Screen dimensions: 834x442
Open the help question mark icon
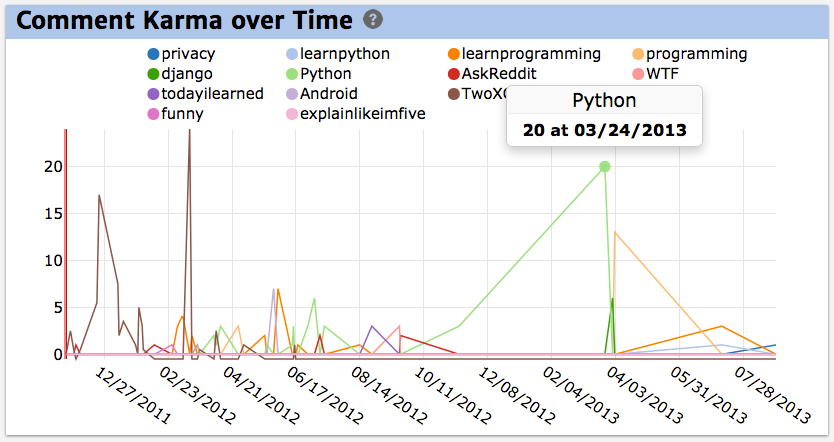(373, 20)
